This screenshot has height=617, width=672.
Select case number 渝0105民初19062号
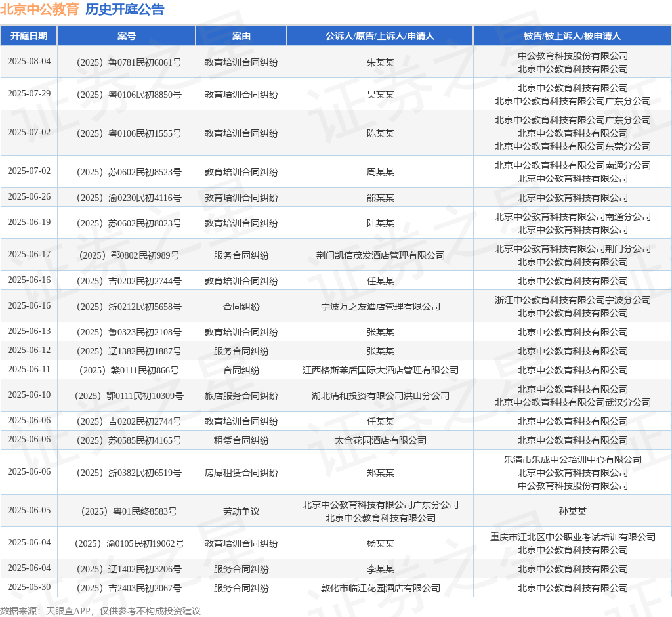tap(129, 543)
